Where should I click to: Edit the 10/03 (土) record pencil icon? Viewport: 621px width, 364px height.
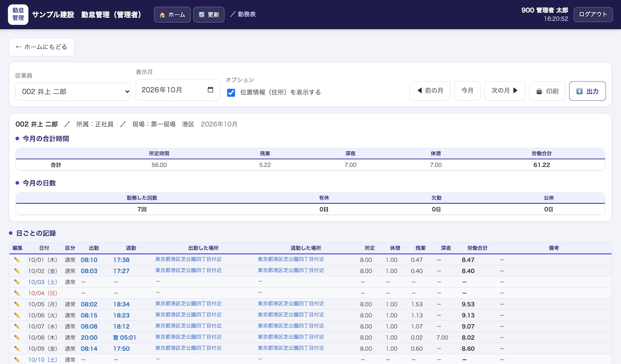coord(17,282)
